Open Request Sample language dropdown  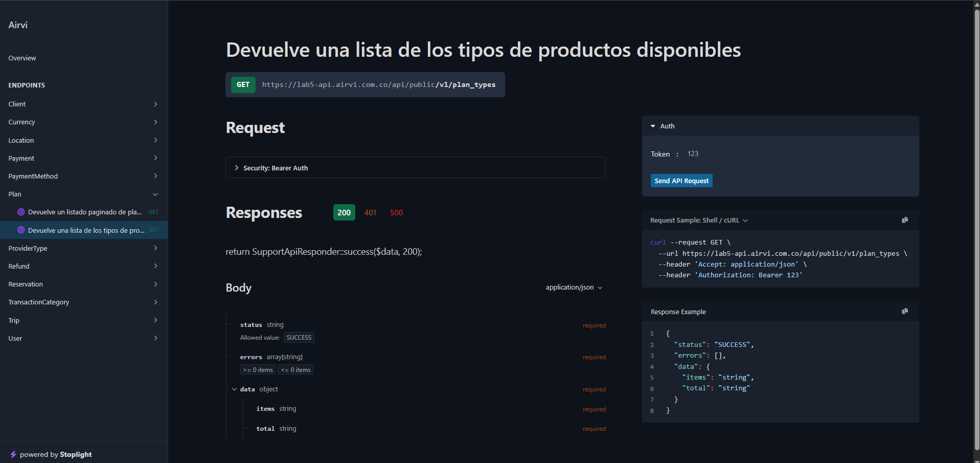698,221
